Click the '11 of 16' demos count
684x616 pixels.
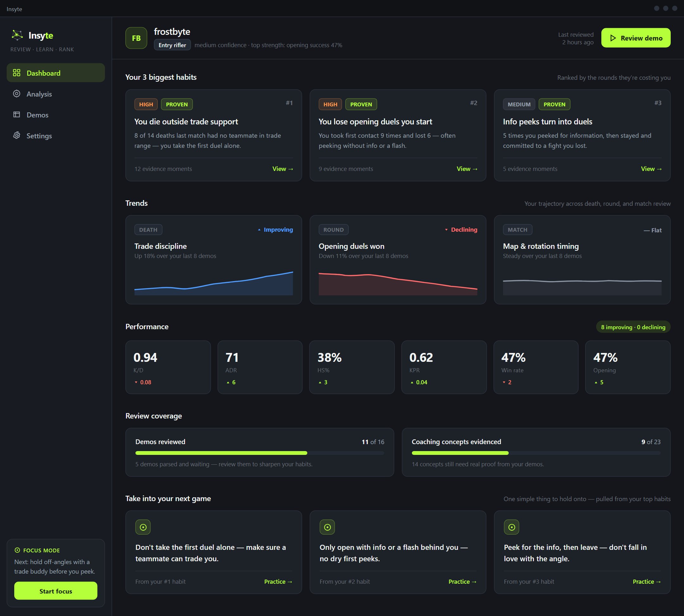pyautogui.click(x=373, y=442)
